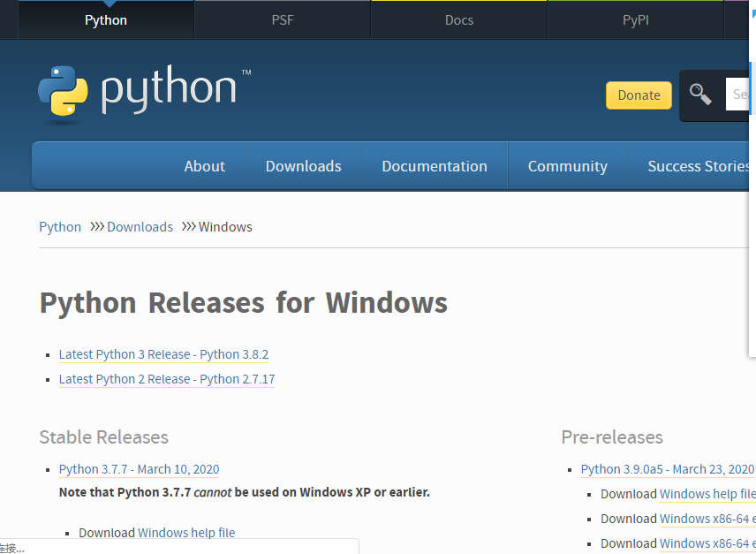The image size is (756, 554).
Task: Click the yellow Donate button
Action: pos(639,95)
